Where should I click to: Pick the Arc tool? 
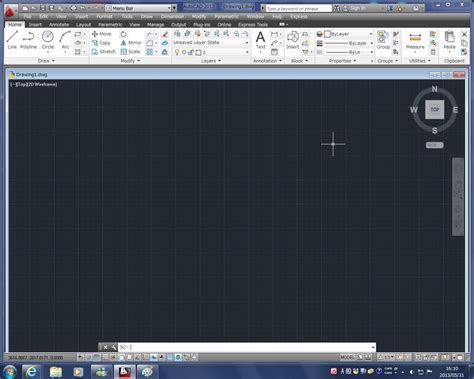click(65, 40)
